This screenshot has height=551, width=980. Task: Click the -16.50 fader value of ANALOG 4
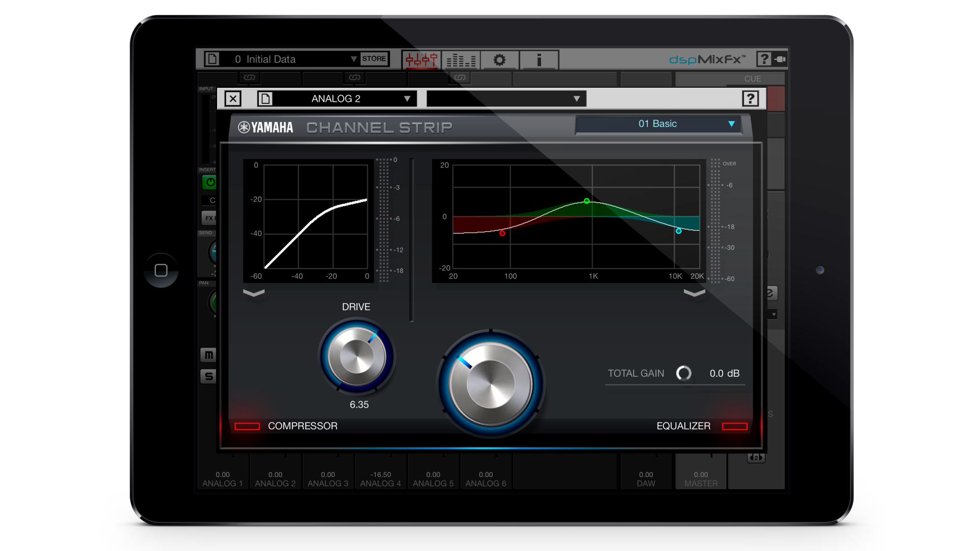(381, 475)
